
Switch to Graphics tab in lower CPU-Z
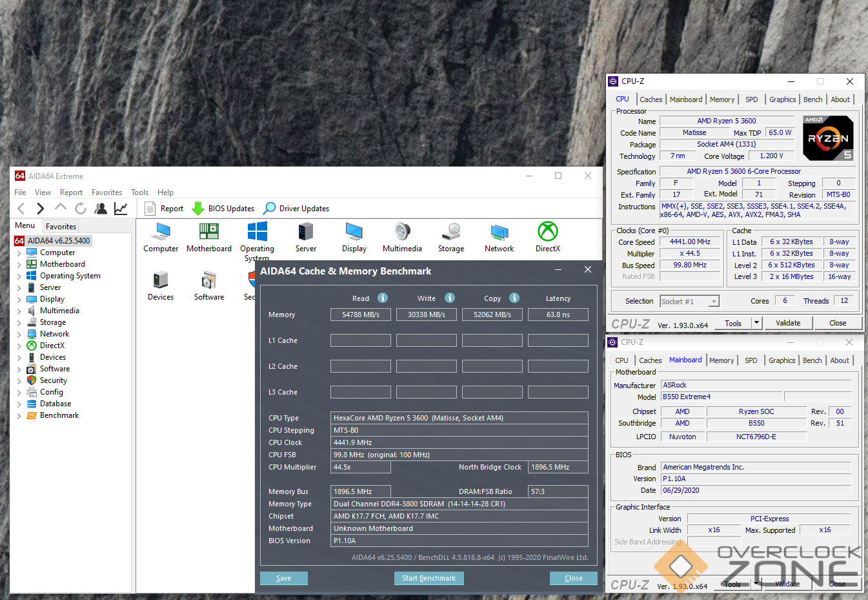782,360
